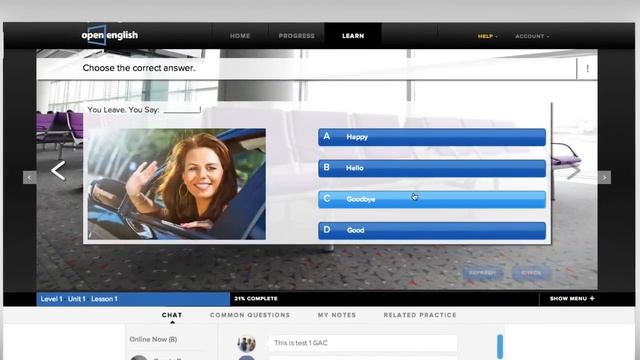Choose answer A Happy
Viewport: 640px width, 360px height.
(x=432, y=137)
